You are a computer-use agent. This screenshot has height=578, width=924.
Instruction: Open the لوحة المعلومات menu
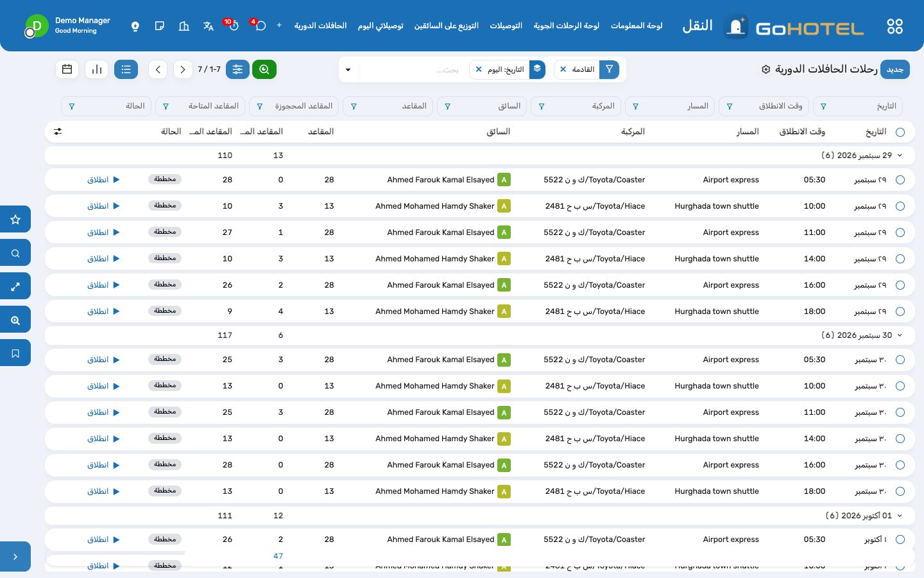click(637, 26)
